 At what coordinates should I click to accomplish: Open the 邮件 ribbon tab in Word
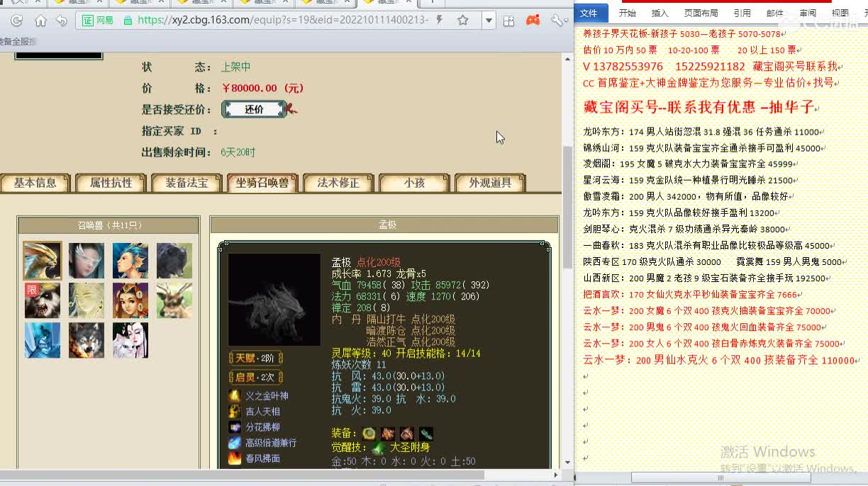pos(775,13)
